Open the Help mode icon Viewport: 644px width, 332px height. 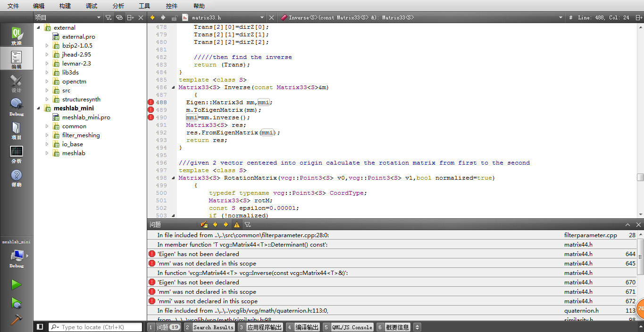coord(17,178)
